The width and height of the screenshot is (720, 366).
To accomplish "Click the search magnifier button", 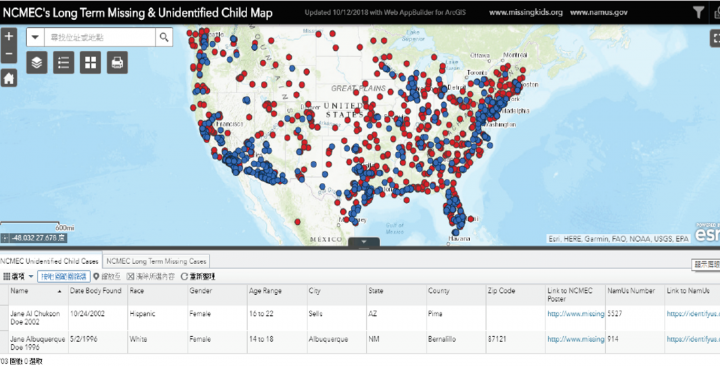I will [164, 37].
